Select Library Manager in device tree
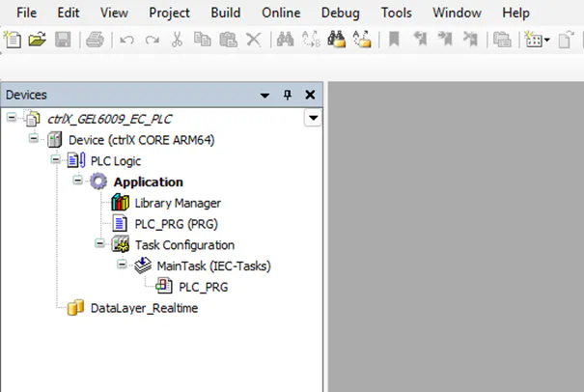Screen dimensions: 584x392 [177, 203]
